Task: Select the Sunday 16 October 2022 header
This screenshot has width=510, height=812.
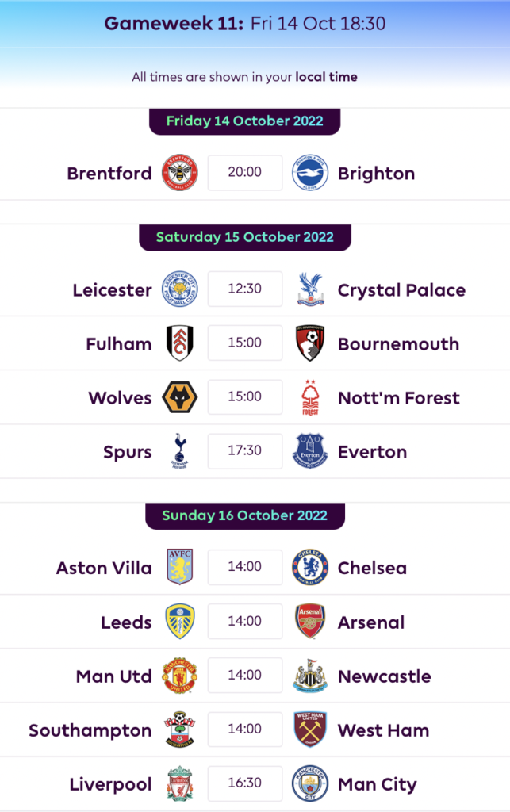Action: [245, 515]
